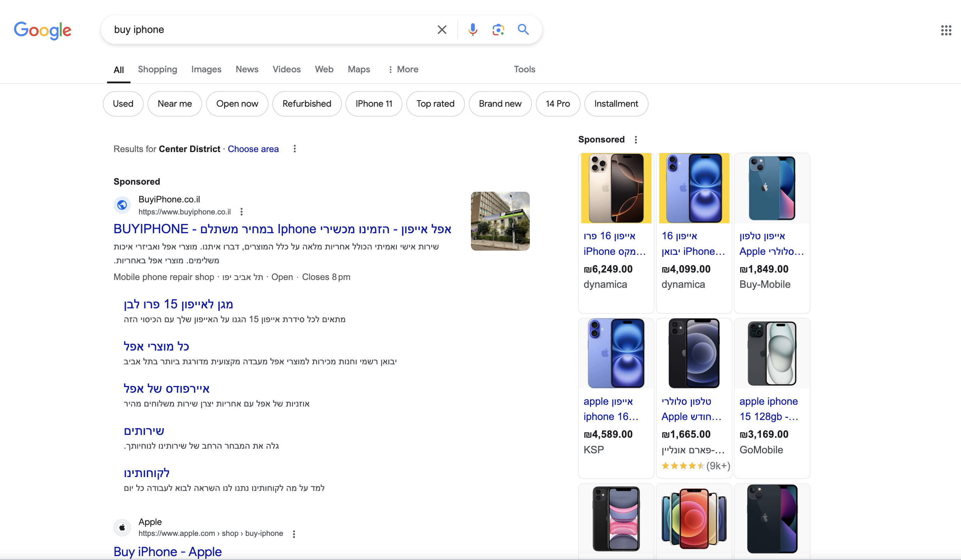Open sitelink מגן לאייפון 15 פרו לבן
Image resolution: width=961 pixels, height=560 pixels.
tap(178, 304)
